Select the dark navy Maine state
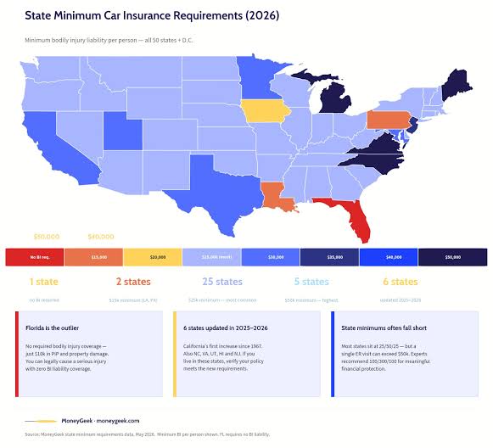This screenshot has height=448, width=493. coord(456,85)
